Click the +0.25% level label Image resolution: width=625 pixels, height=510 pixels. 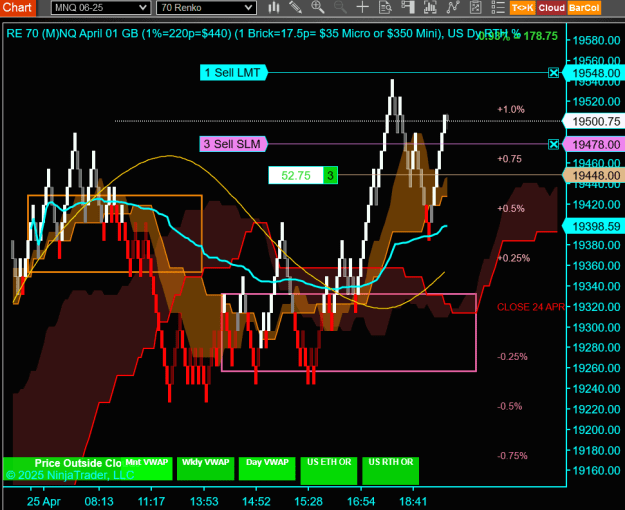click(514, 258)
